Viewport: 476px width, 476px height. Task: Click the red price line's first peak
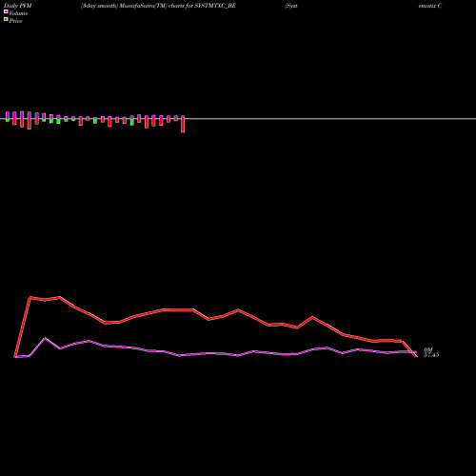coord(30,297)
